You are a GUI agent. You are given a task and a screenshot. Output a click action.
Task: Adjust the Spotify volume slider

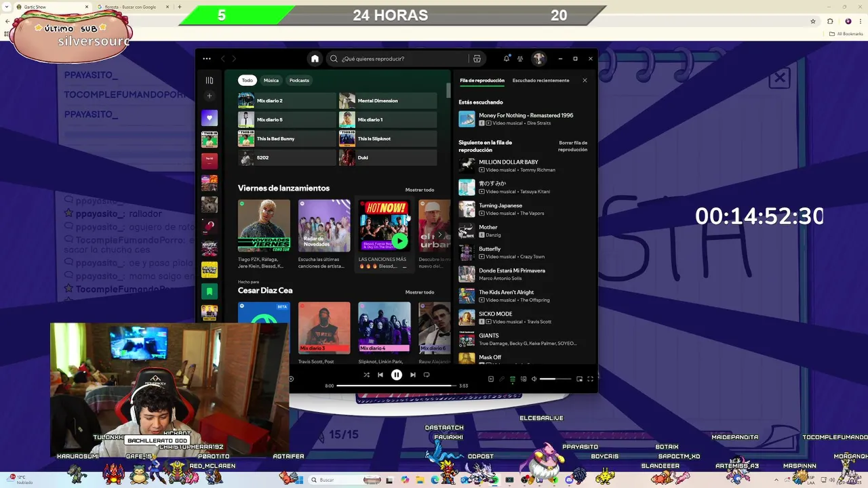pyautogui.click(x=555, y=379)
